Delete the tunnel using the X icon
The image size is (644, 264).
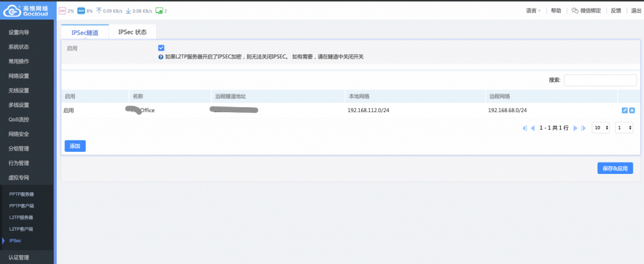click(x=632, y=110)
